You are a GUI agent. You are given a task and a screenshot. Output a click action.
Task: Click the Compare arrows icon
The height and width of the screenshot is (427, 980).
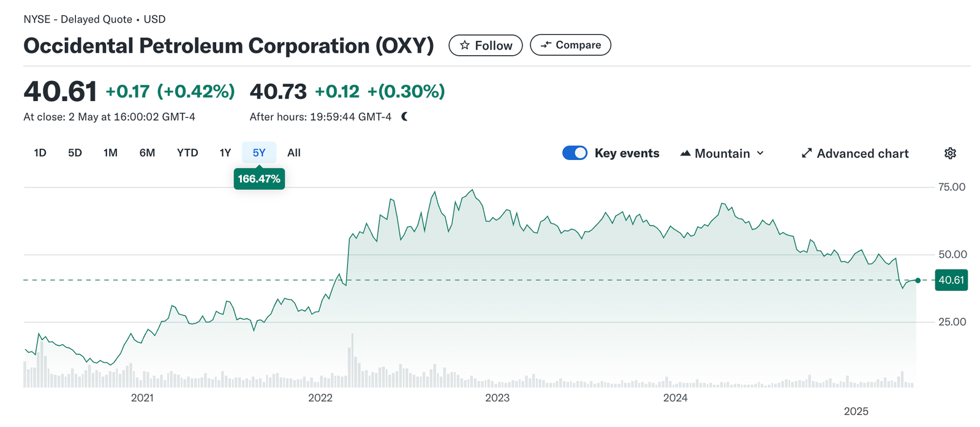(x=546, y=45)
